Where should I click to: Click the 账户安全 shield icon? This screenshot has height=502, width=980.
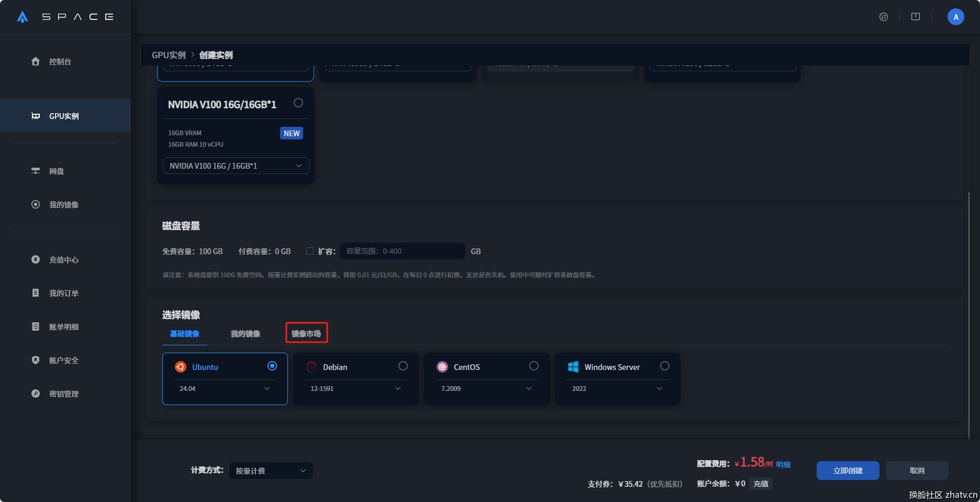(x=36, y=360)
